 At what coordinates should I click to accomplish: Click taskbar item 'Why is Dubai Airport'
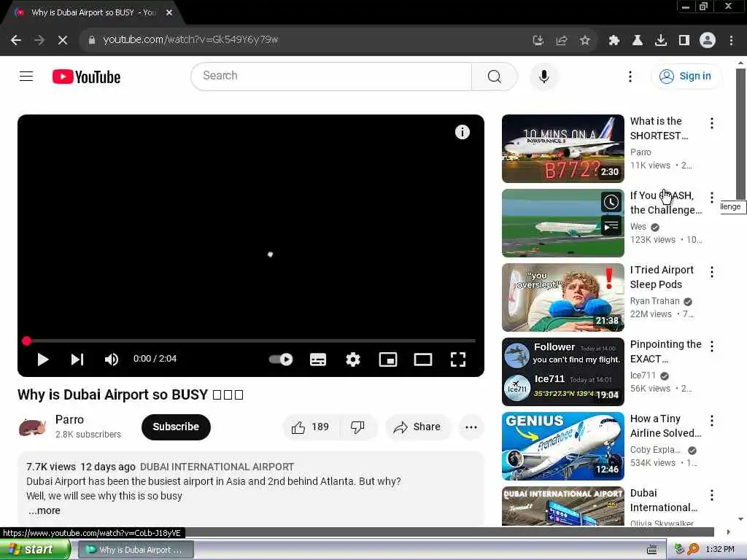136,550
